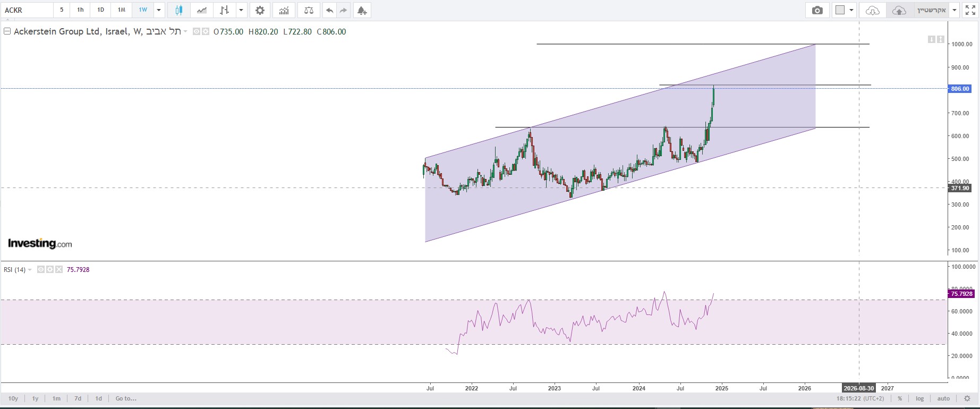Toggle logarithmic scale with log button
The height and width of the screenshot is (409, 980).
(919, 398)
